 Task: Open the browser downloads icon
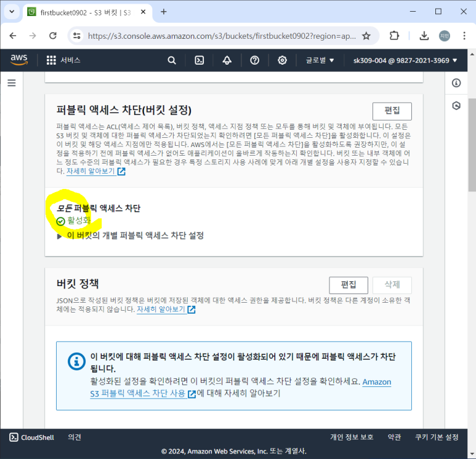pyautogui.click(x=424, y=36)
